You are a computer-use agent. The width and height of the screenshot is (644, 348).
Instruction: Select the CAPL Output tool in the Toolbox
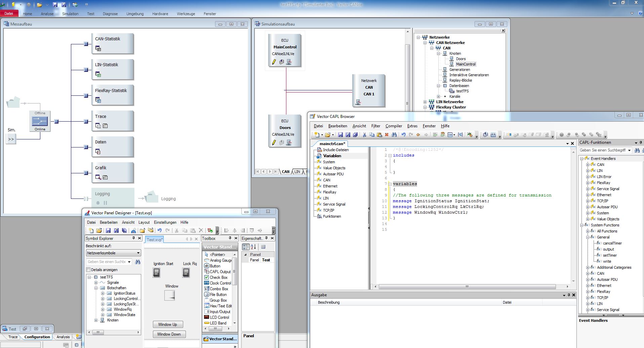(219, 271)
